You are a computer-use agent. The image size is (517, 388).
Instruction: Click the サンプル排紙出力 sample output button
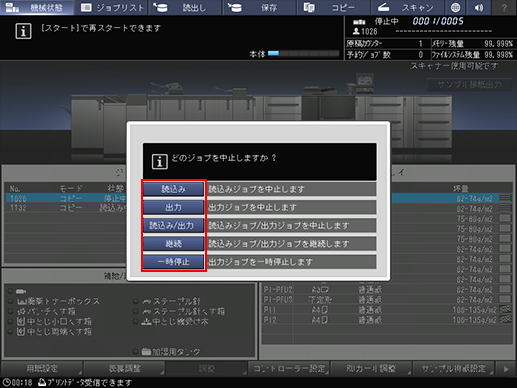[469, 85]
